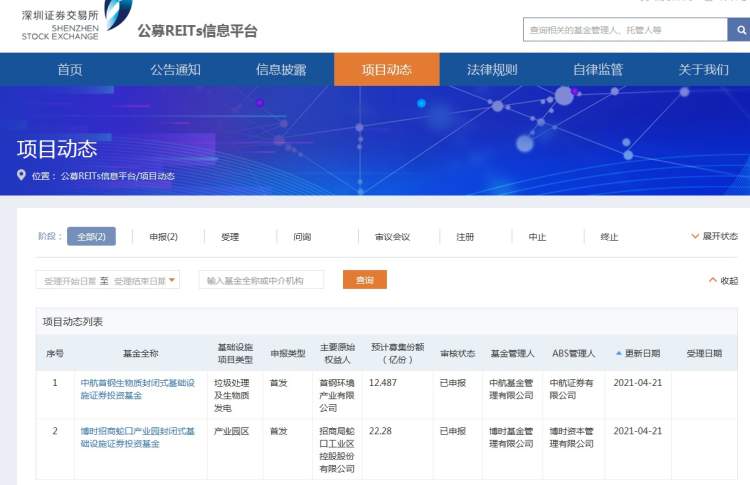Filter by 注册 stage

click(x=465, y=237)
